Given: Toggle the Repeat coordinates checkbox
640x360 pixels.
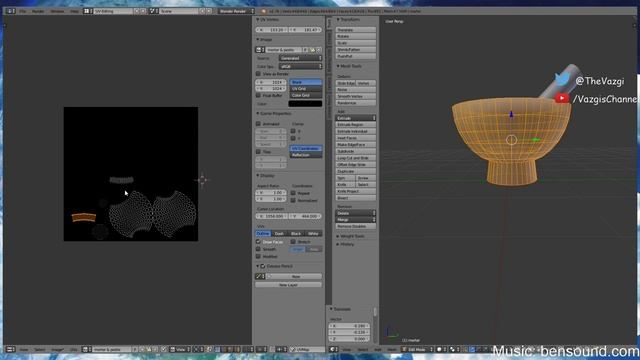Looking at the screenshot, I should (x=293, y=193).
